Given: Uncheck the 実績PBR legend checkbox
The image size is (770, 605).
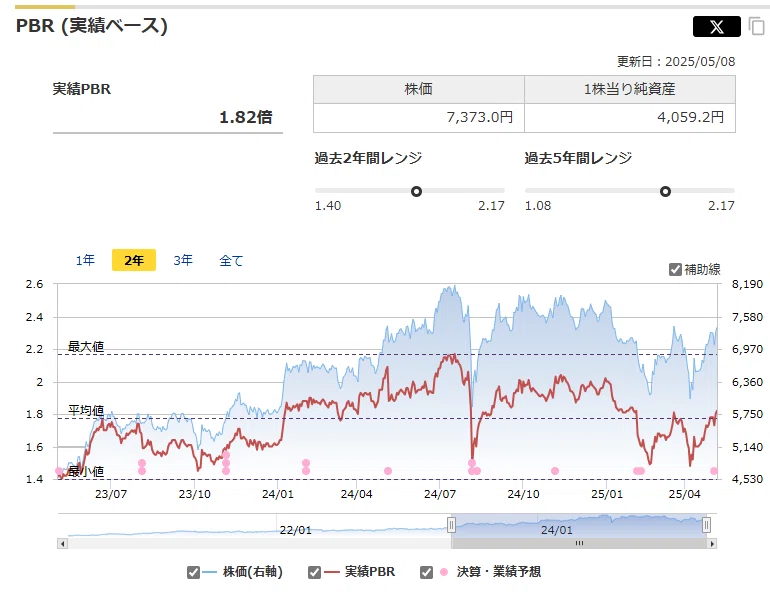Looking at the screenshot, I should [x=314, y=573].
